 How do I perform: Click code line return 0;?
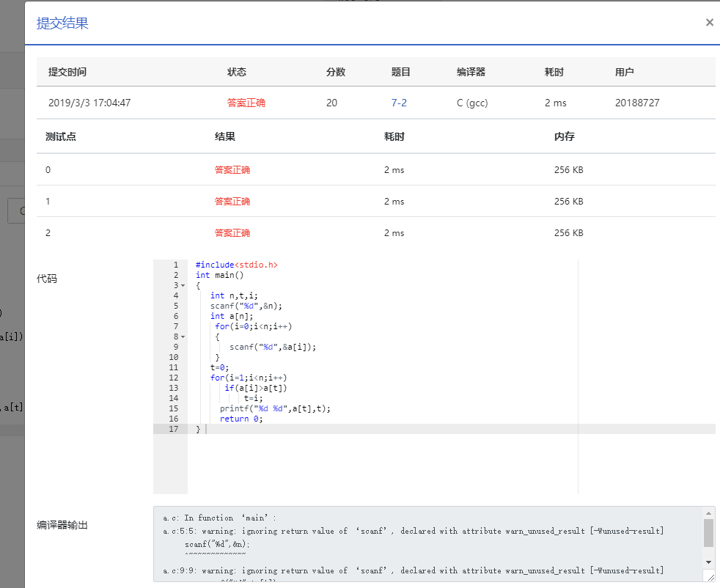point(241,419)
